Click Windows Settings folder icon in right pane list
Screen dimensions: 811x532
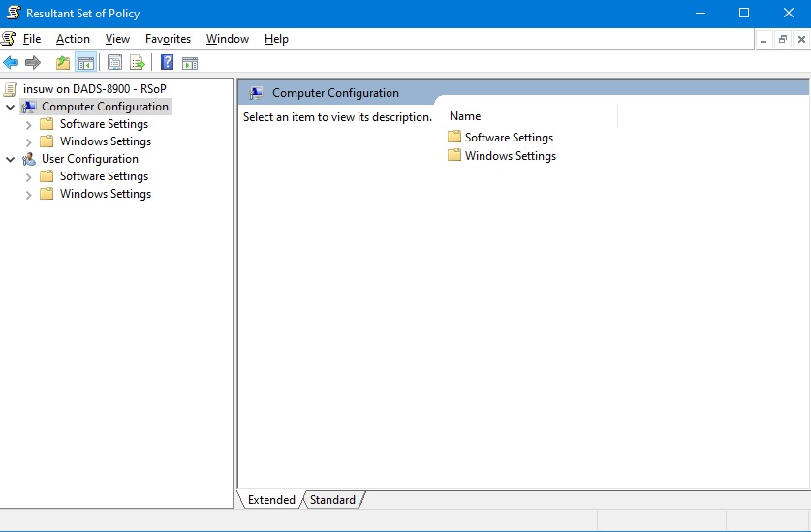454,155
